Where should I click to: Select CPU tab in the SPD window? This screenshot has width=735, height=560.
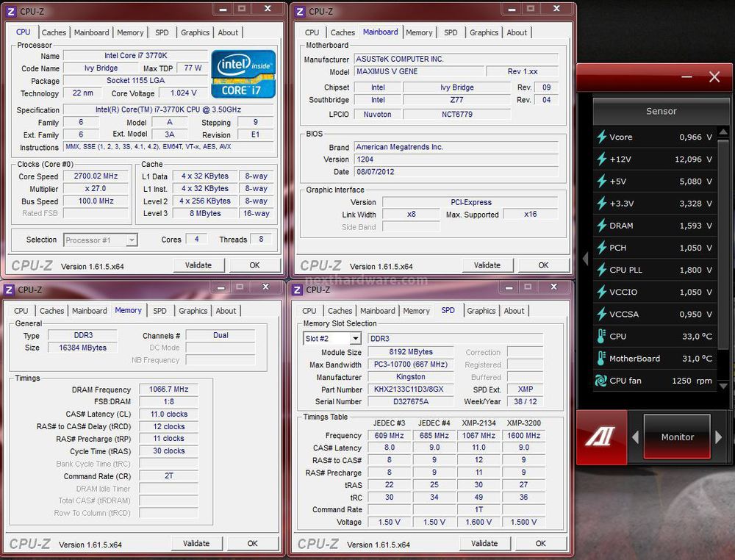[x=309, y=311]
